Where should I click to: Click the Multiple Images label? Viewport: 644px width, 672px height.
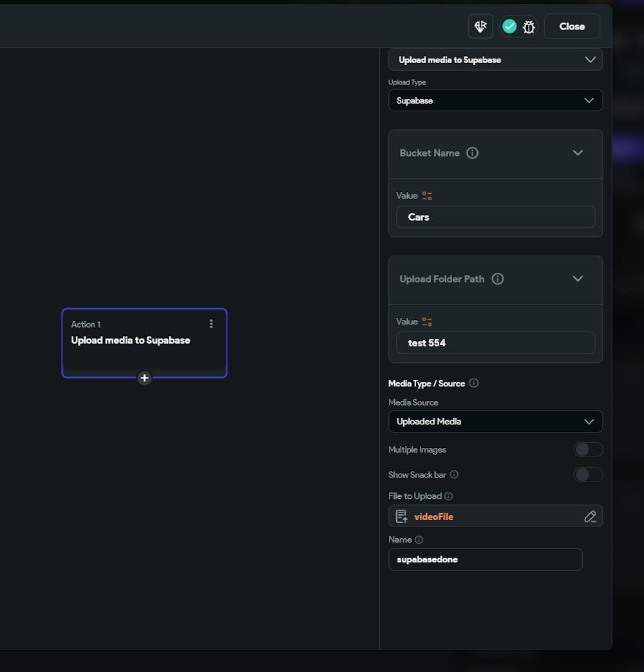tap(417, 449)
